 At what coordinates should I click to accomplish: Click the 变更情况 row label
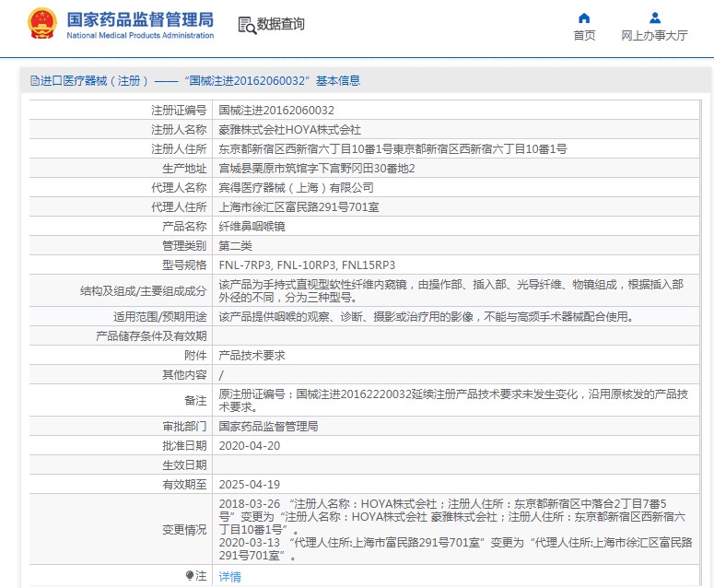(x=184, y=530)
